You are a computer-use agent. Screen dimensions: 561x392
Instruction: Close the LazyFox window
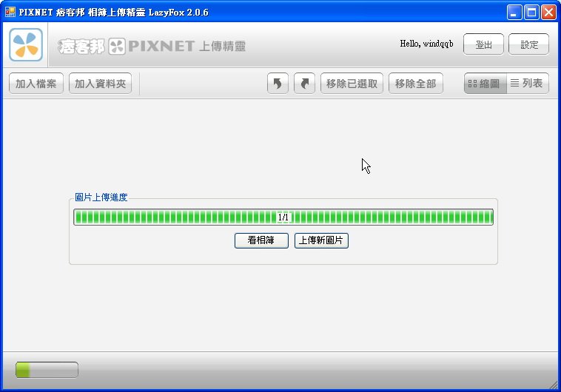coord(548,12)
